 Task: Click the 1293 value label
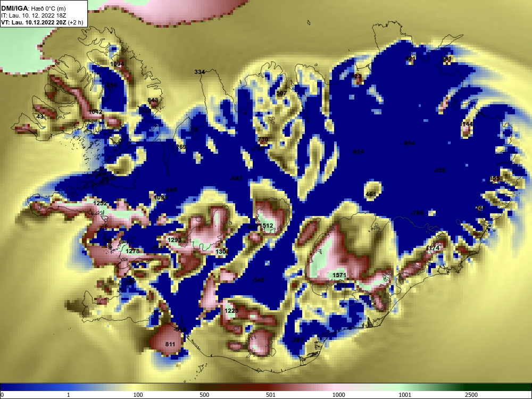(174, 240)
